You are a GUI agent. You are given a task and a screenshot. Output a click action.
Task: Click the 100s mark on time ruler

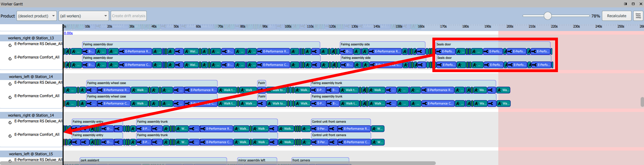click(288, 26)
